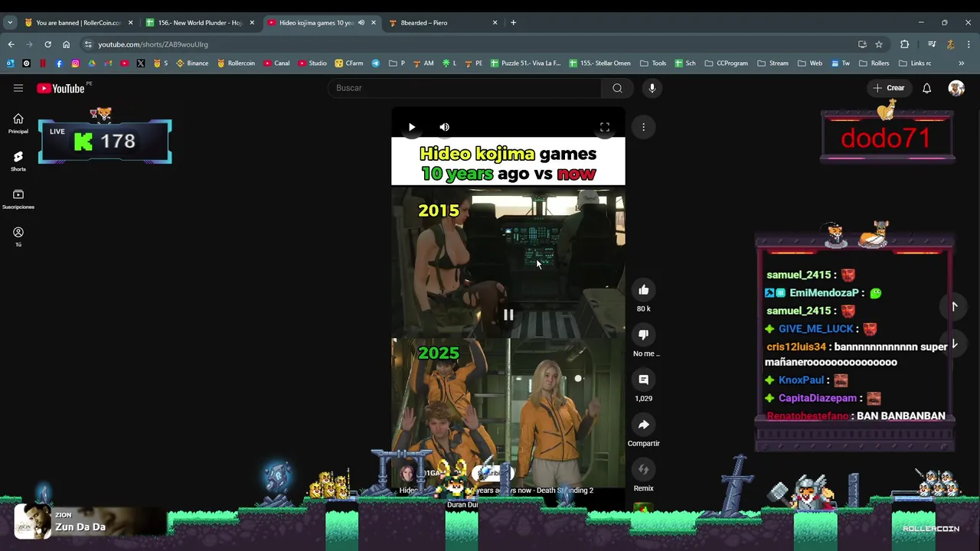The width and height of the screenshot is (980, 551).
Task: Open a new browser tab
Action: (x=513, y=23)
